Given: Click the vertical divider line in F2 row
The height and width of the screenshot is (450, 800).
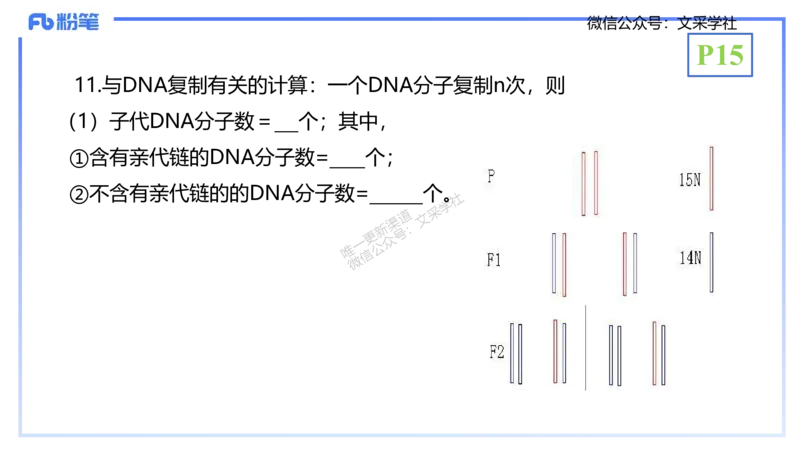Looking at the screenshot, I should coord(586,348).
